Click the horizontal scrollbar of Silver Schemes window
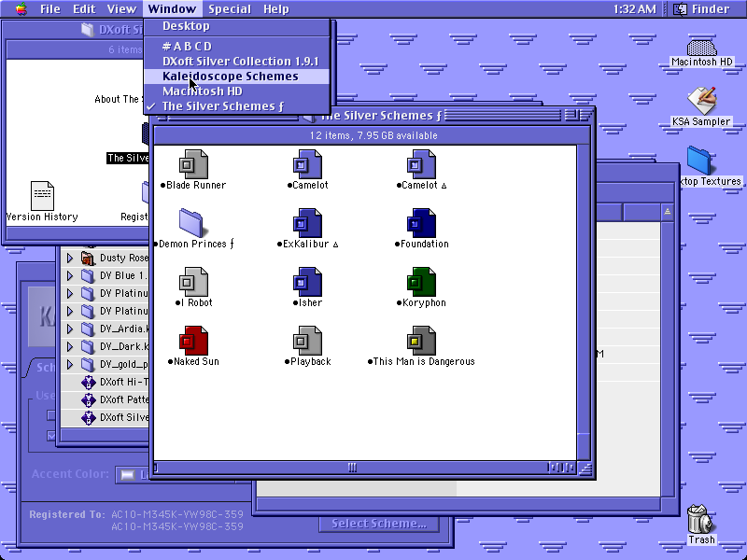Viewport: 747px width, 560px height. click(364, 468)
